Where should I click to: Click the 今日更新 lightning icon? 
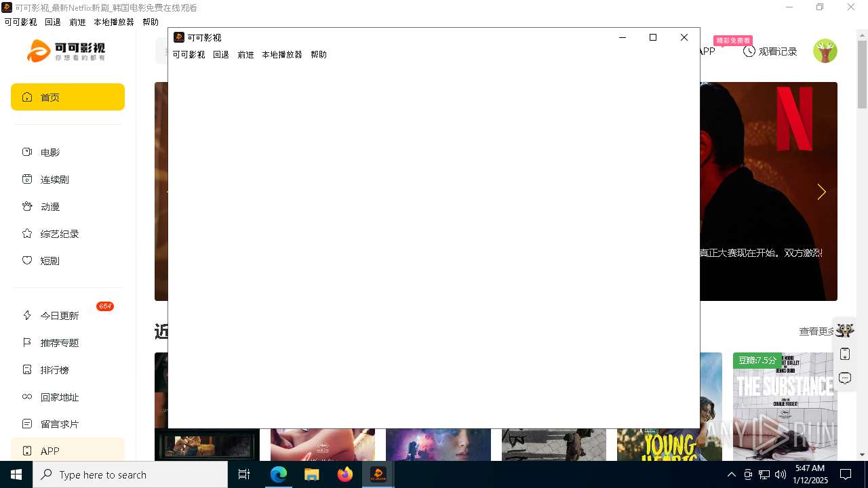point(27,316)
